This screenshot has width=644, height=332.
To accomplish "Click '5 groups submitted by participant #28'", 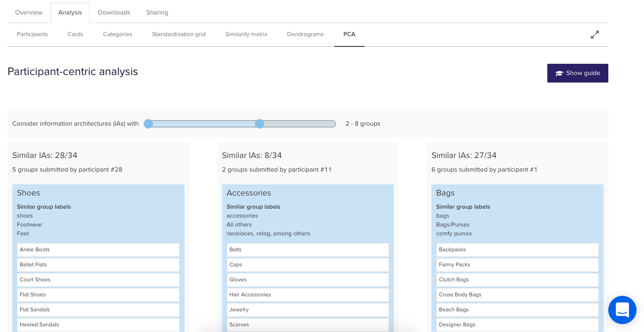I will pos(67,170).
